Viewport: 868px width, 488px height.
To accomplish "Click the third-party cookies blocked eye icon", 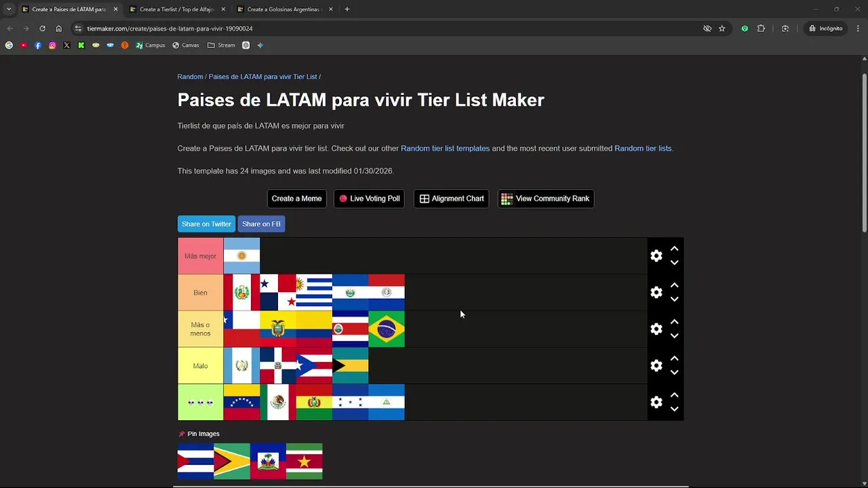I will click(707, 28).
